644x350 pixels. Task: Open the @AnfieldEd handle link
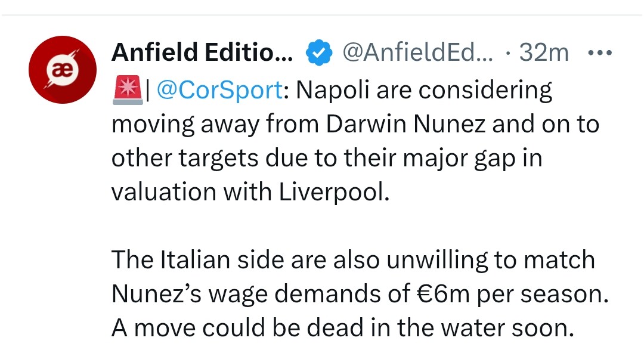click(417, 54)
